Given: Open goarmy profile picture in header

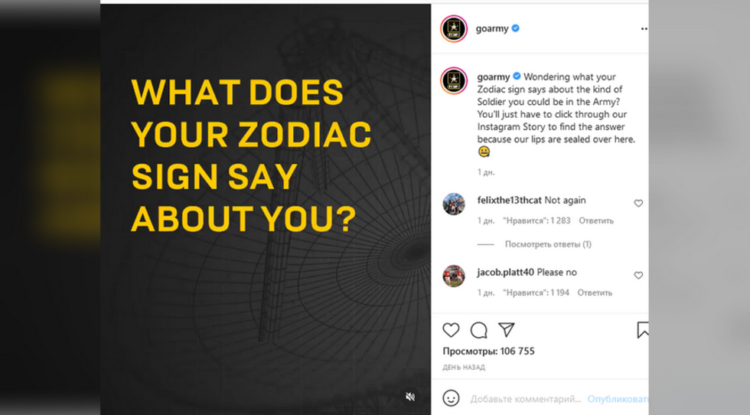Looking at the screenshot, I should click(454, 29).
